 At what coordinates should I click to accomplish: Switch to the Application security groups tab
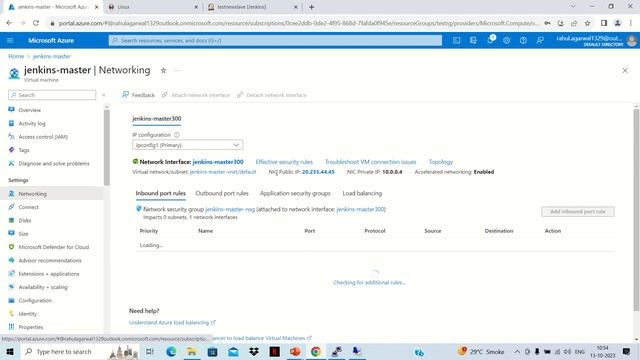coord(295,193)
